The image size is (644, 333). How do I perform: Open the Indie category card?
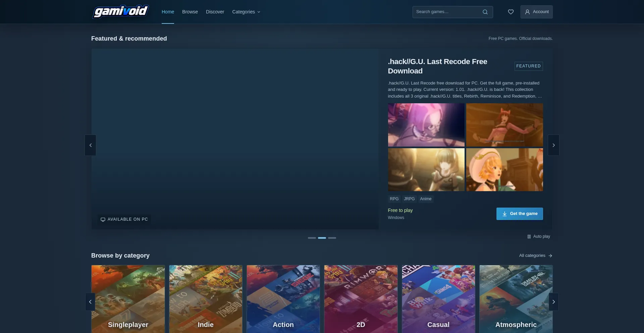206,299
